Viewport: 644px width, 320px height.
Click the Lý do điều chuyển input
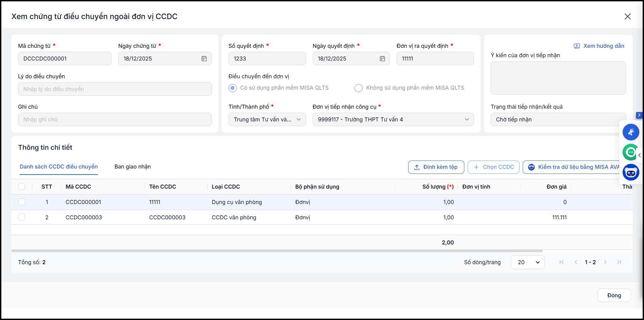coord(115,89)
